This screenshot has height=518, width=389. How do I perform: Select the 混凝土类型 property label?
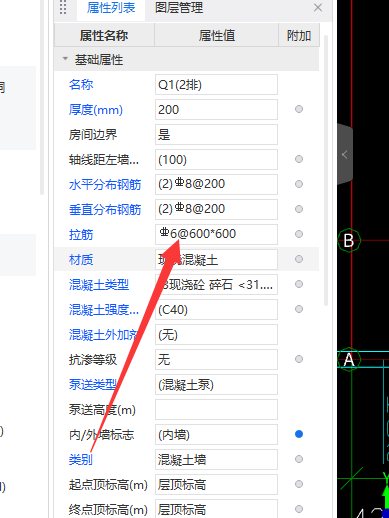(99, 284)
